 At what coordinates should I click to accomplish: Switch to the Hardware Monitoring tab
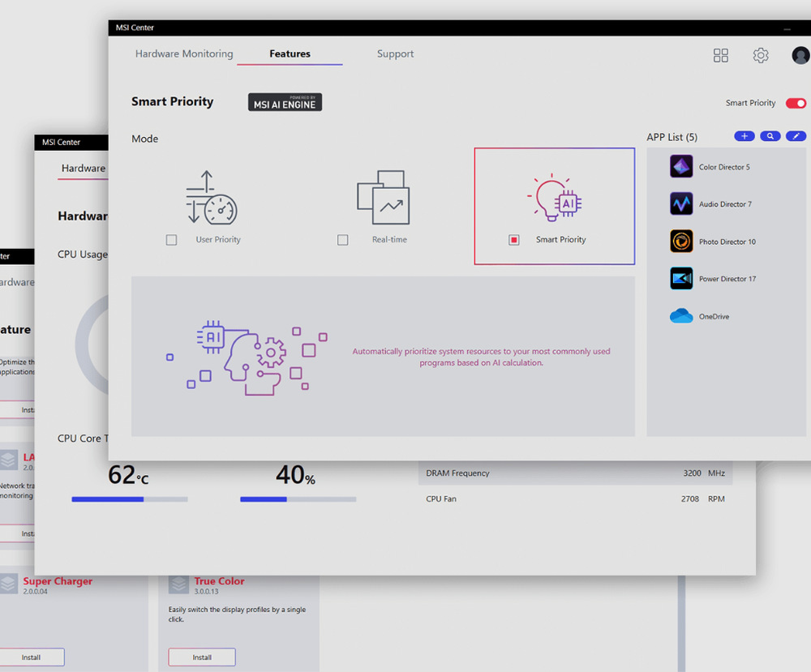[184, 54]
